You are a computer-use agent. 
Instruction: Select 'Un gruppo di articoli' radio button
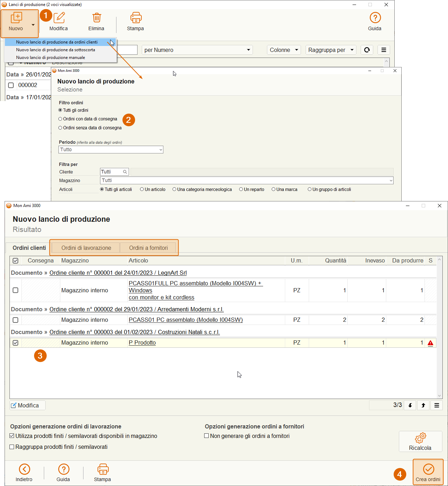pos(310,189)
